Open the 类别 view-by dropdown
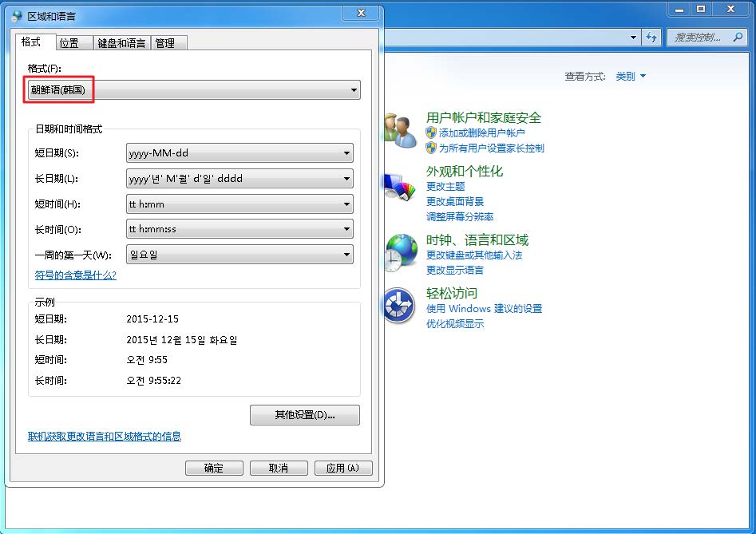Viewport: 756px width, 534px height. pos(631,76)
